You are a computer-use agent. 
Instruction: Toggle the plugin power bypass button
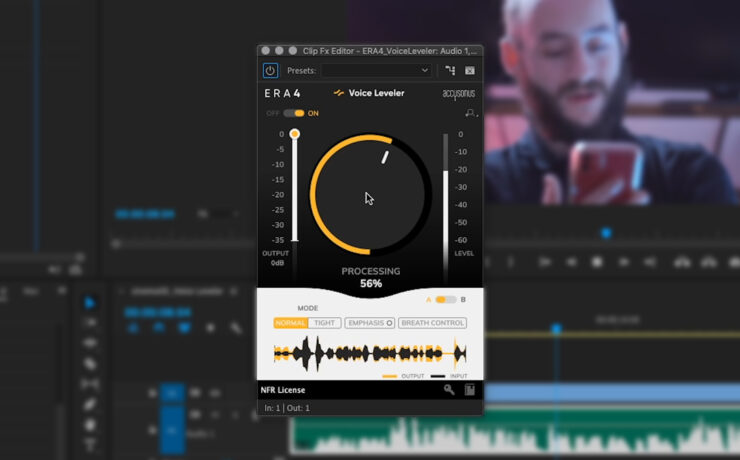pos(270,71)
